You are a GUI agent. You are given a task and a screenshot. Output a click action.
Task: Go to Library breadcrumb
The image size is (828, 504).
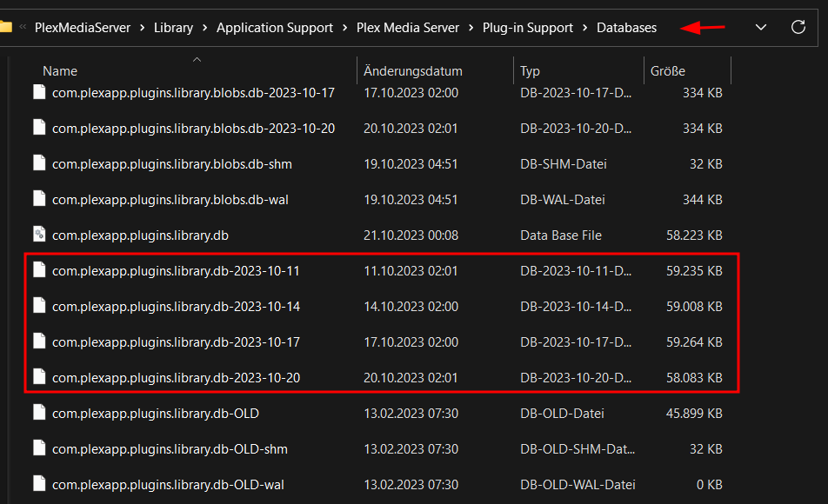[173, 28]
